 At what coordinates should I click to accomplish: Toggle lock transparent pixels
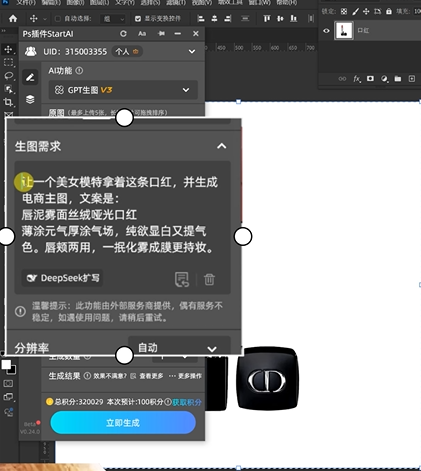(344, 12)
